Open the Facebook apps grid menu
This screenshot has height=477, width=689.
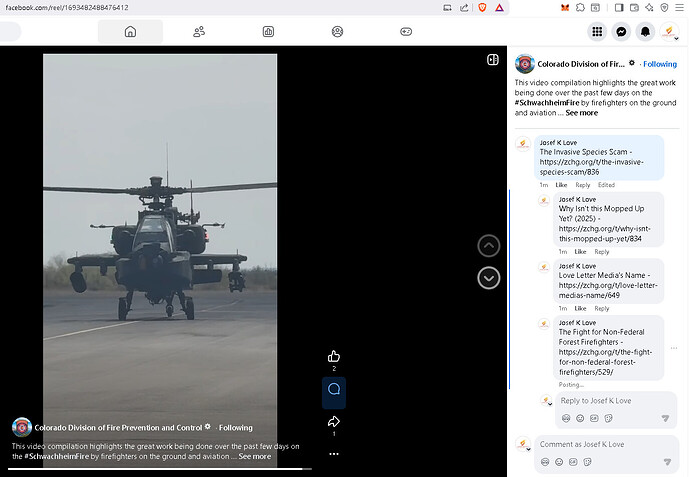[x=597, y=31]
